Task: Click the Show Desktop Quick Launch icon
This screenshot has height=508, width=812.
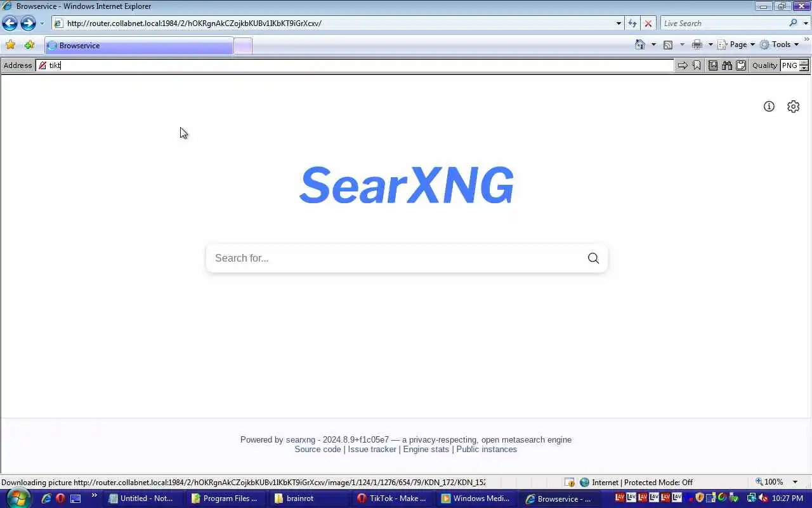Action: (75, 498)
